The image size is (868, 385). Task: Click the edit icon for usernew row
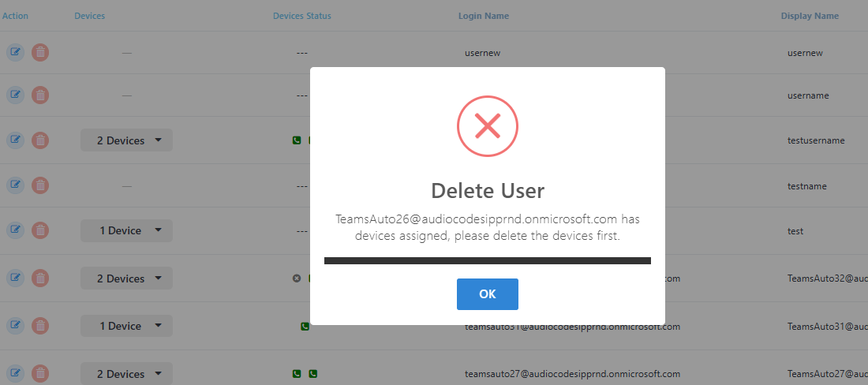(x=15, y=53)
